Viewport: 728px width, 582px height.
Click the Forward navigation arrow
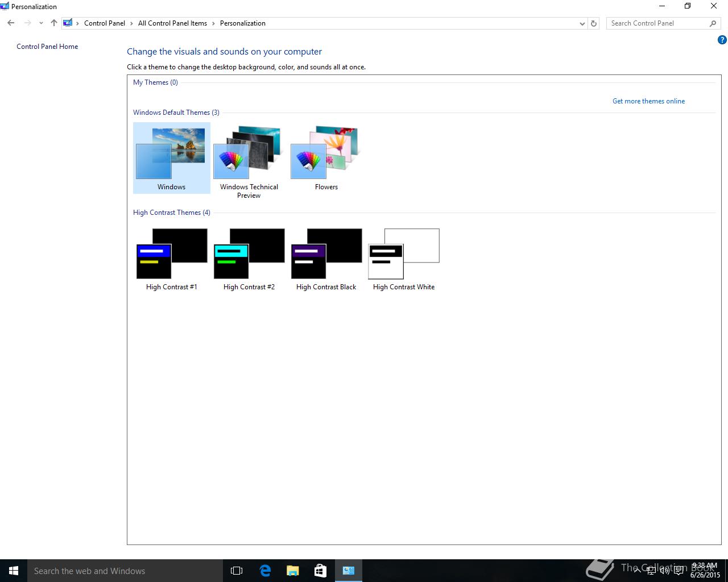27,23
